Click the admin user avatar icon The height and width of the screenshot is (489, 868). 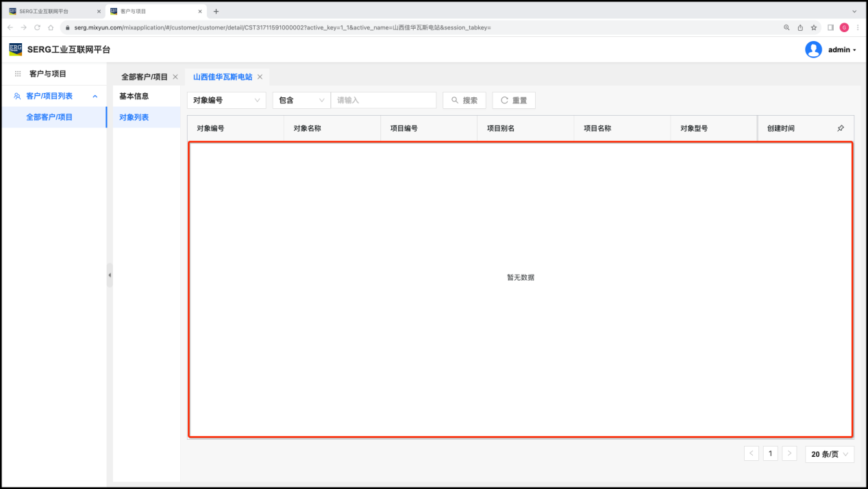(813, 49)
